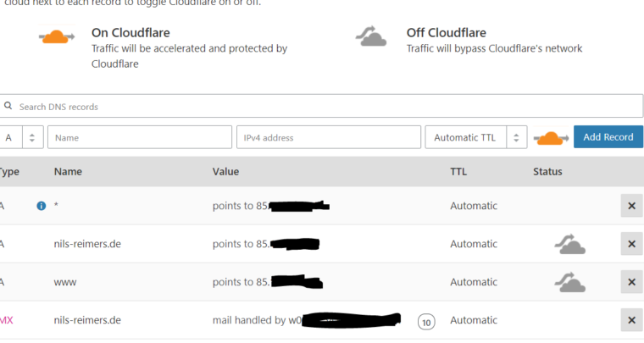Click the Add Record button
644x343 pixels.
tap(608, 137)
